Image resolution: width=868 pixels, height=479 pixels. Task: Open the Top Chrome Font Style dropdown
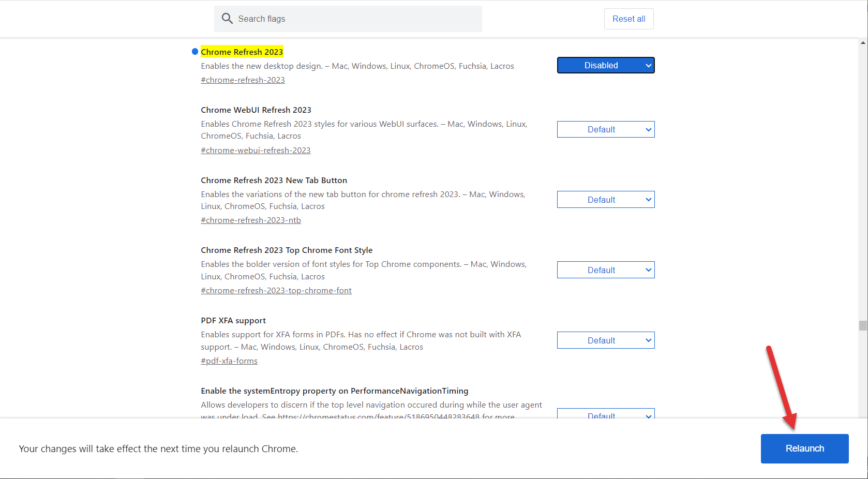tap(606, 270)
